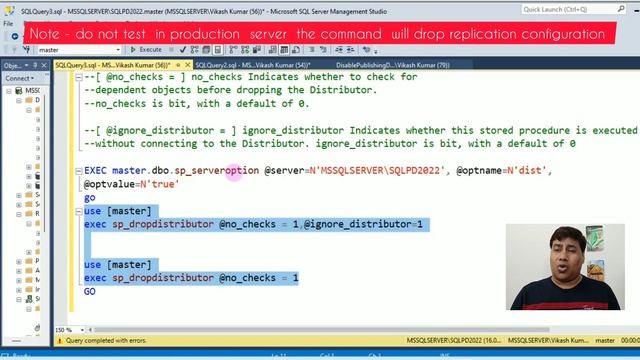The width and height of the screenshot is (640, 360).
Task: Close the SQLQuery3.sql tab
Action: [x=187, y=65]
